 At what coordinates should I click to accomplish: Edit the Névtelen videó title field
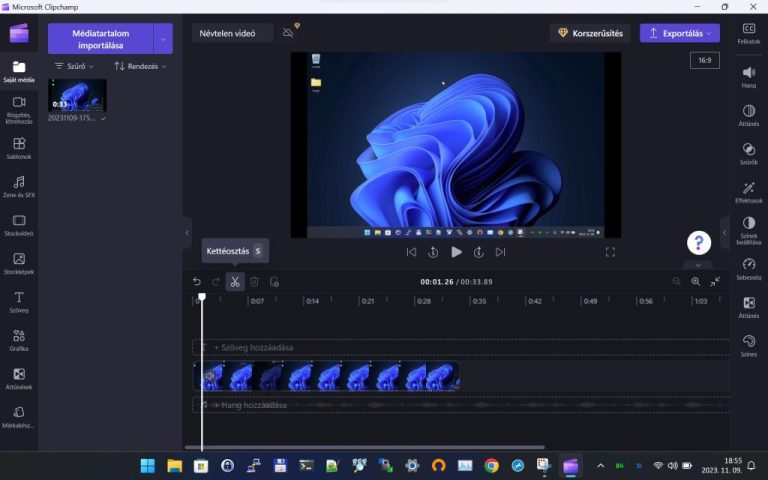[232, 33]
